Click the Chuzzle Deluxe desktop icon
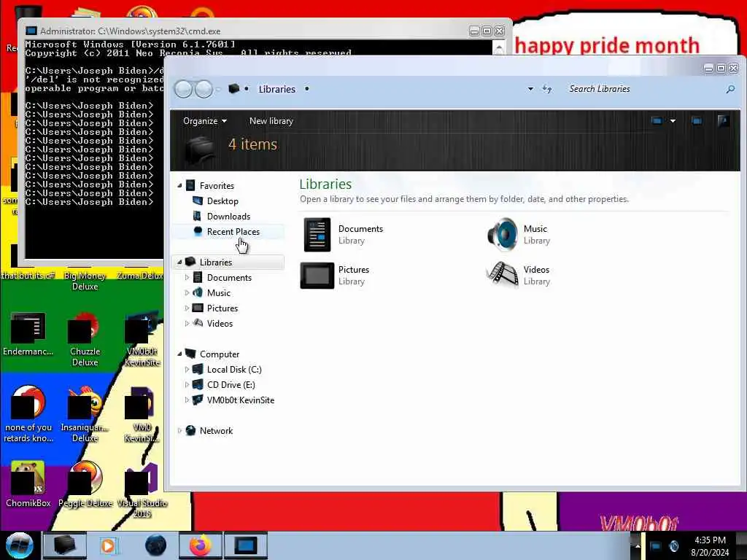The width and height of the screenshot is (747, 560). 85,340
